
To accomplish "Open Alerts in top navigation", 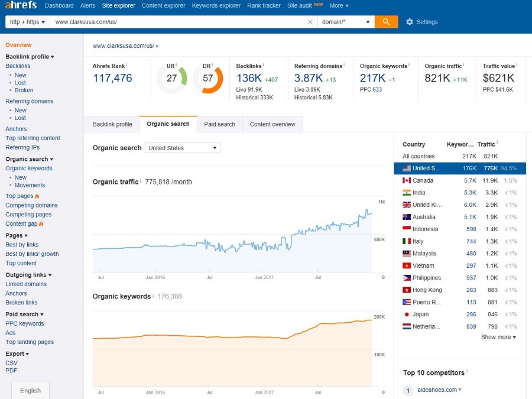I will [x=87, y=5].
